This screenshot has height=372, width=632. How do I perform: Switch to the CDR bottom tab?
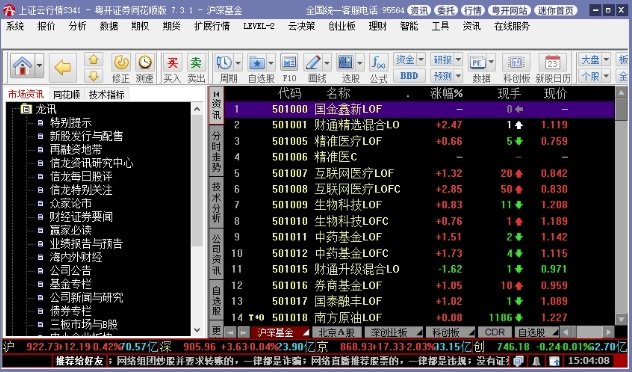495,332
